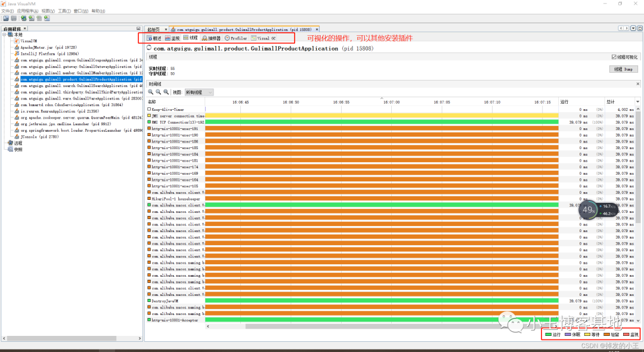The height and width of the screenshot is (352, 644).
Task: Open the 文件 menu
Action: 7,11
